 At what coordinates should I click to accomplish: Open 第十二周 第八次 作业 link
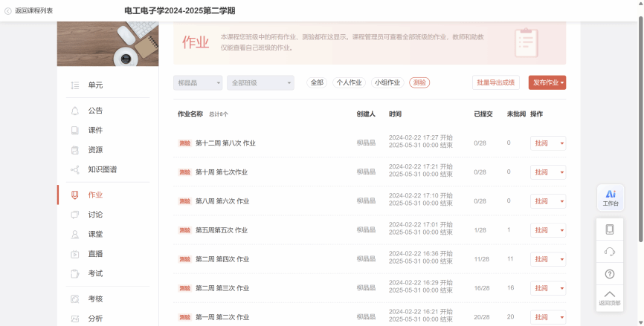pyautogui.click(x=225, y=143)
